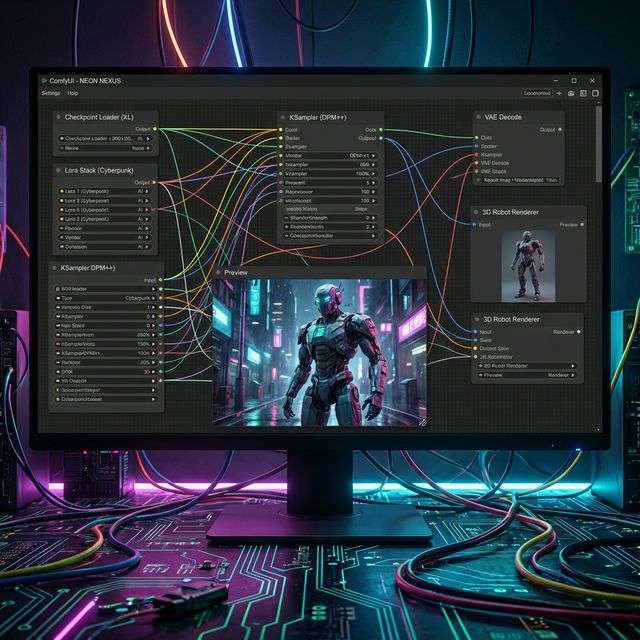Click the Reset Image row in VAE Decode
This screenshot has height=640, width=640.
[518, 180]
